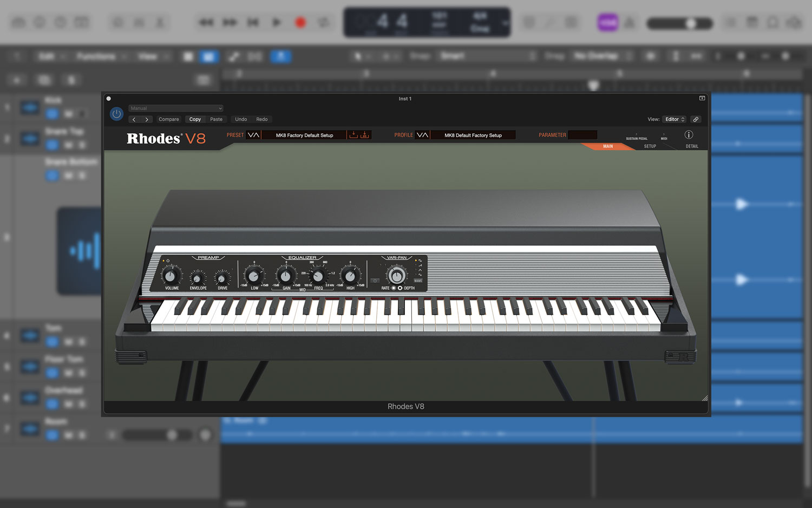Click the Fast Forward button in Logic transport

(230, 22)
